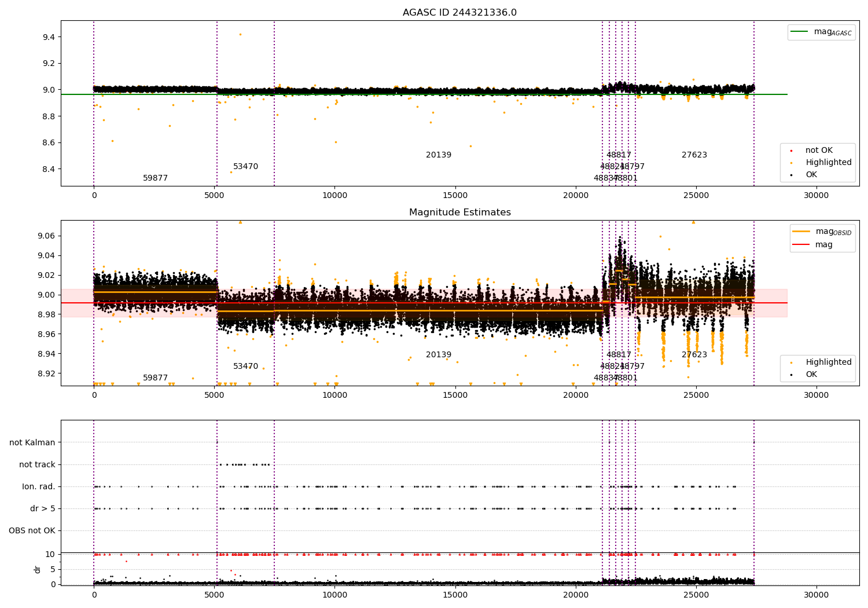Click the 8.6 y-axis tick label
This screenshot has width=868, height=608.
pyautogui.click(x=49, y=143)
